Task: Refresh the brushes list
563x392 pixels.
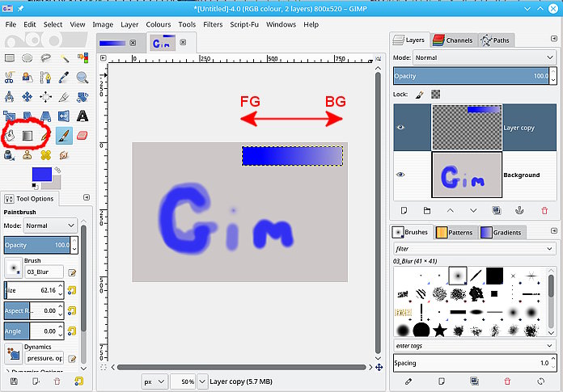Action: coord(540,381)
